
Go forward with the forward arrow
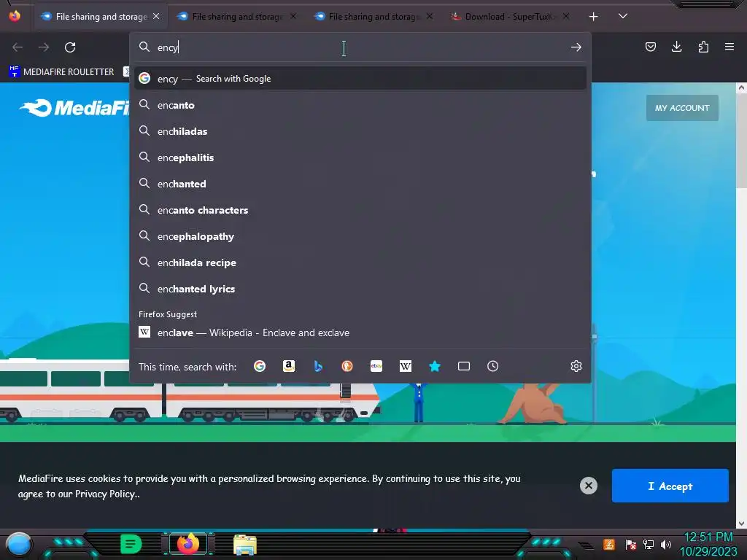(44, 47)
